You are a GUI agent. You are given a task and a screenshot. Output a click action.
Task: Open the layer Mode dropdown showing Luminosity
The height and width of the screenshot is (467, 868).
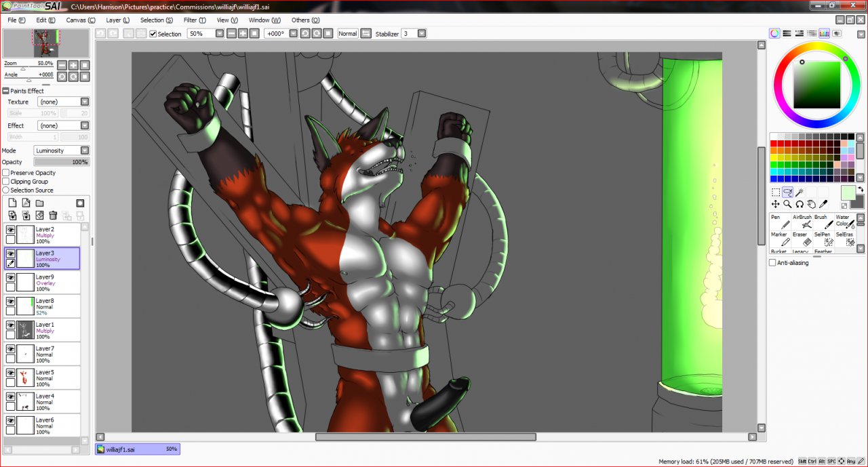(61, 150)
